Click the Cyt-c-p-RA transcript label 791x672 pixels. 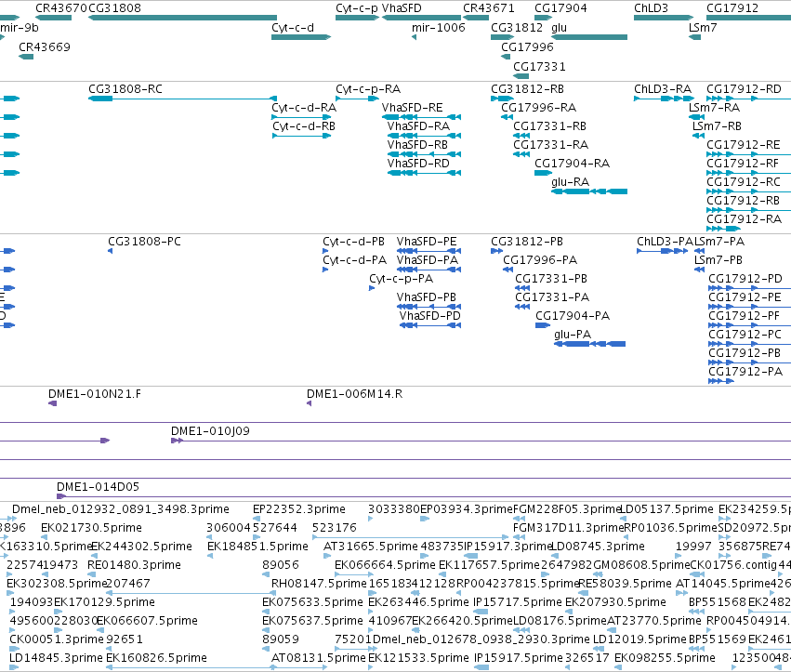coord(368,89)
